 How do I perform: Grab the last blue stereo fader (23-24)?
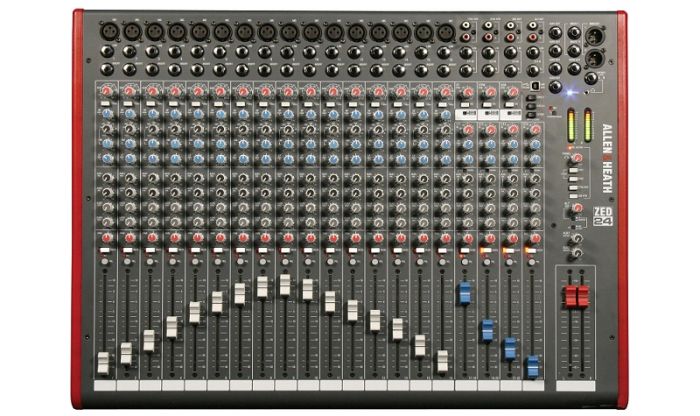(x=533, y=367)
